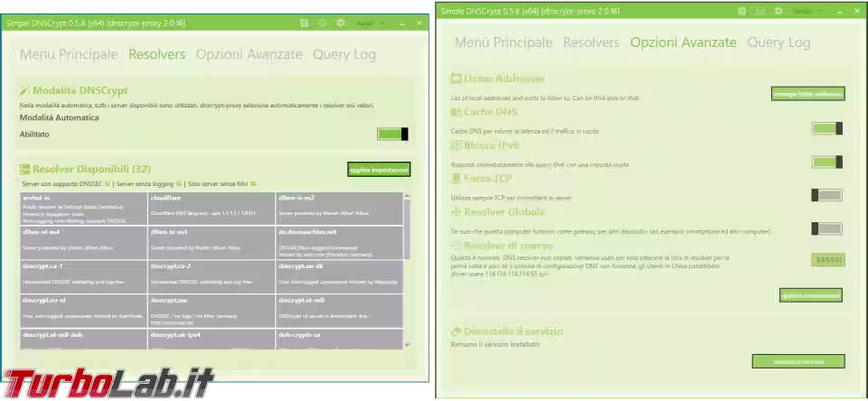Enable the Resolver Globale switch

coord(827,228)
